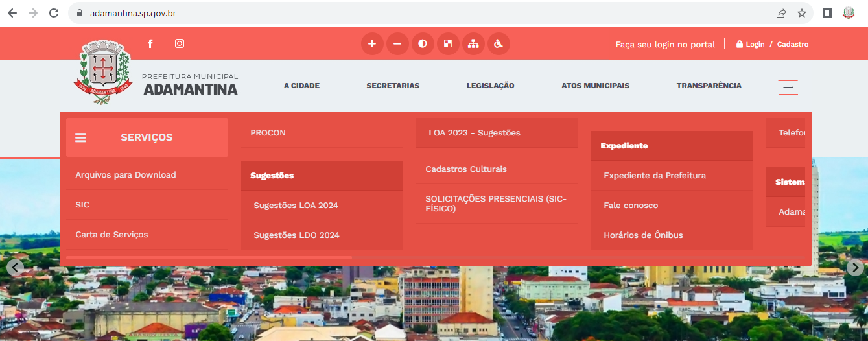Expand the A Cidade menu

pyautogui.click(x=301, y=86)
